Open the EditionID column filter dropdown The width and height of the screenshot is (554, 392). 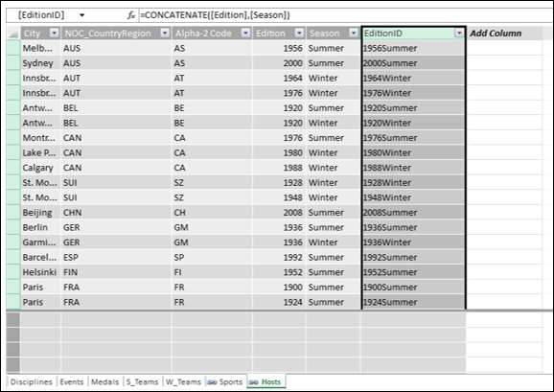459,34
